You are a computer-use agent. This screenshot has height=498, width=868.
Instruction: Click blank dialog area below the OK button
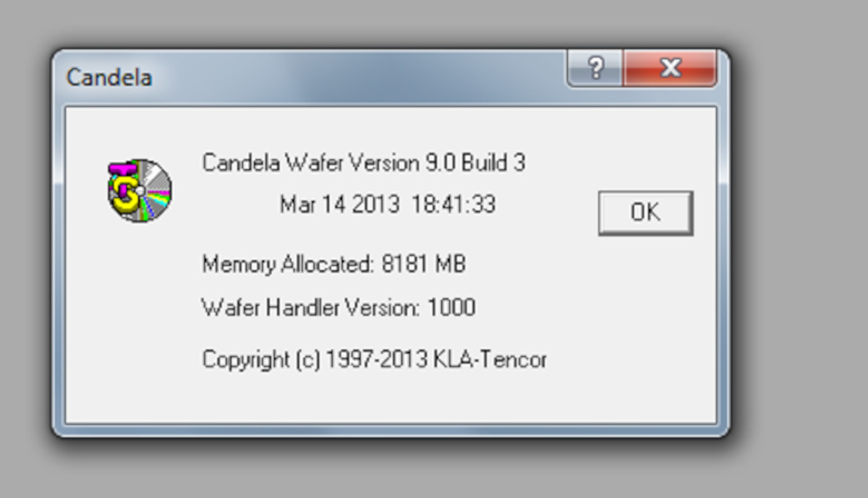[x=645, y=325]
